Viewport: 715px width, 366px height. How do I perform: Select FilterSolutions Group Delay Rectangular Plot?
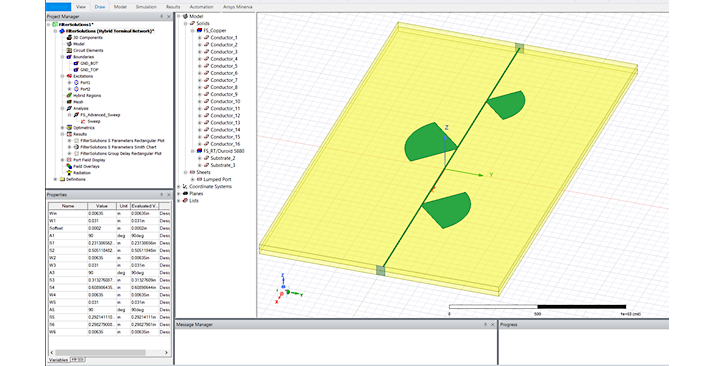(121, 154)
